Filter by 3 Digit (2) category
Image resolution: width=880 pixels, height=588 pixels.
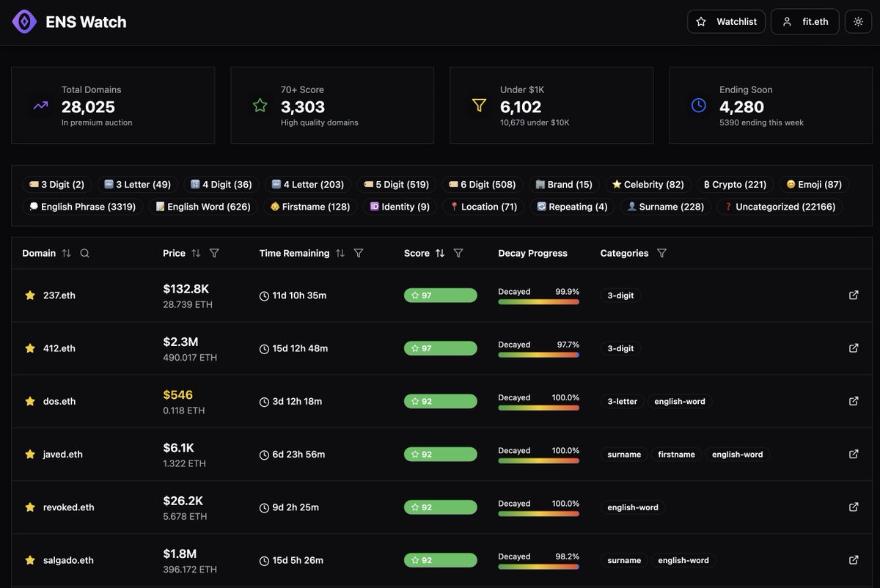click(x=56, y=185)
